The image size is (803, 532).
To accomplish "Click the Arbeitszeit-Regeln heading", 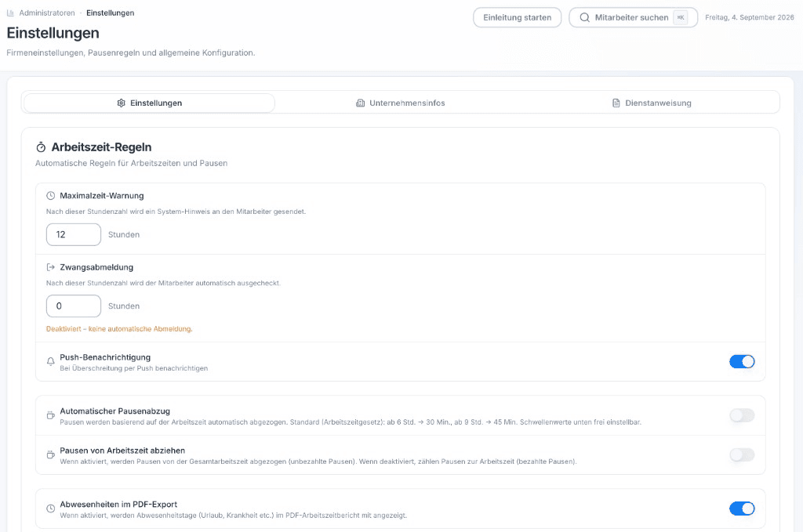I will [101, 147].
